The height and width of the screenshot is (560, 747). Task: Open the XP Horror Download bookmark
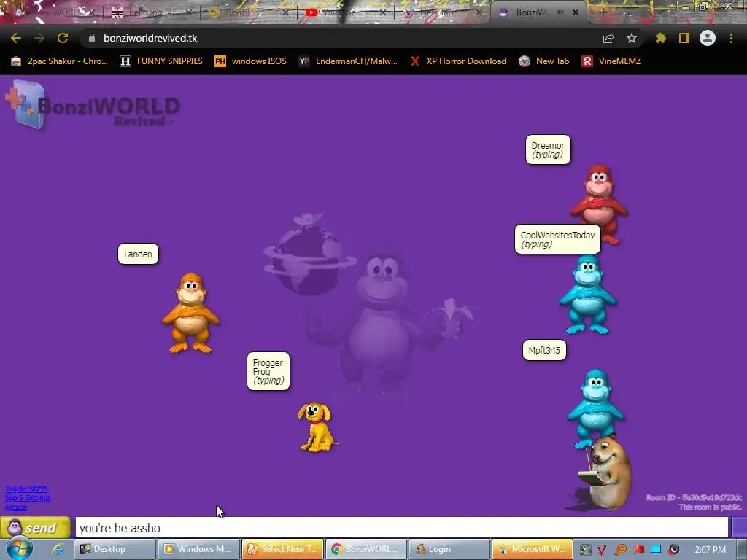pos(459,61)
